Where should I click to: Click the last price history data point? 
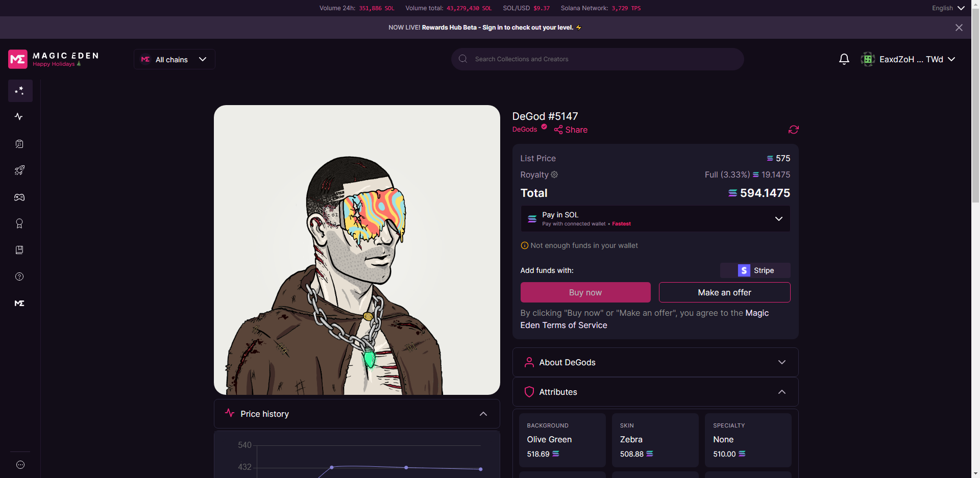[x=481, y=469]
